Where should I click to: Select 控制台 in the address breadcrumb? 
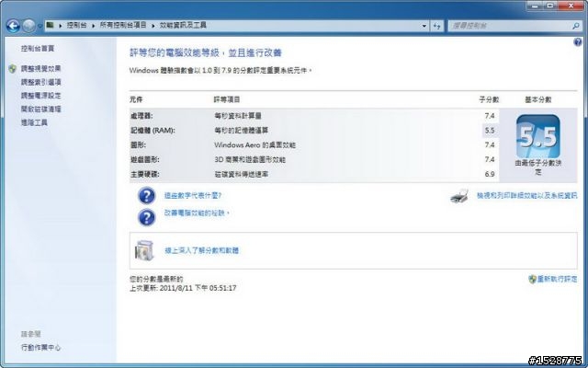coord(77,25)
